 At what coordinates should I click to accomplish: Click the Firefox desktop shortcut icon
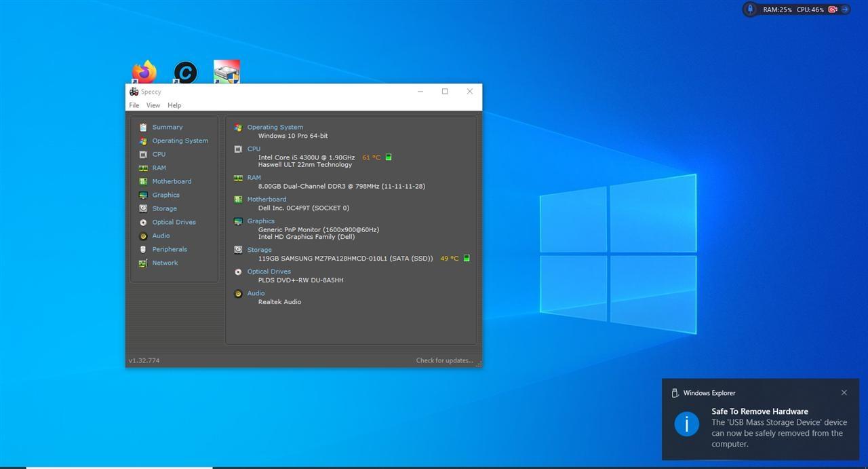pos(144,72)
